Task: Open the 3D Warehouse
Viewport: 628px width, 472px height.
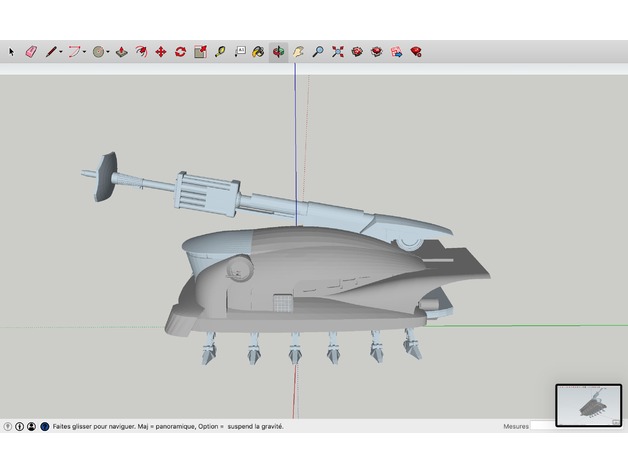Action: [357, 51]
